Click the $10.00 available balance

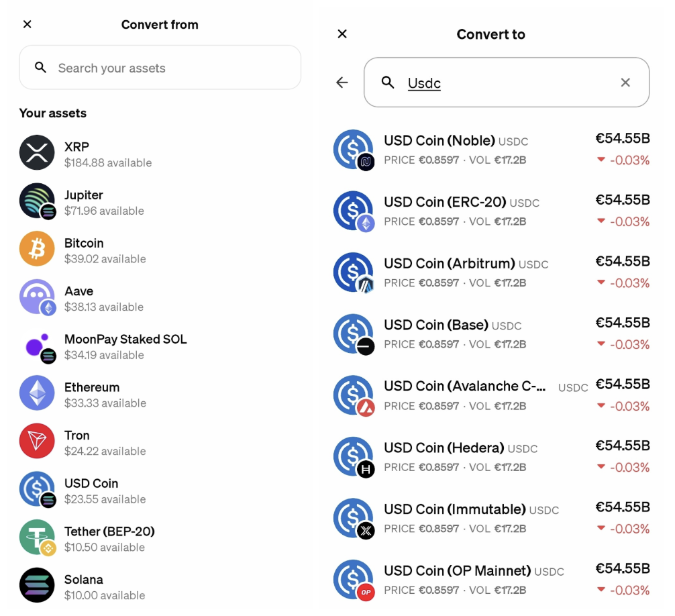tap(105, 595)
